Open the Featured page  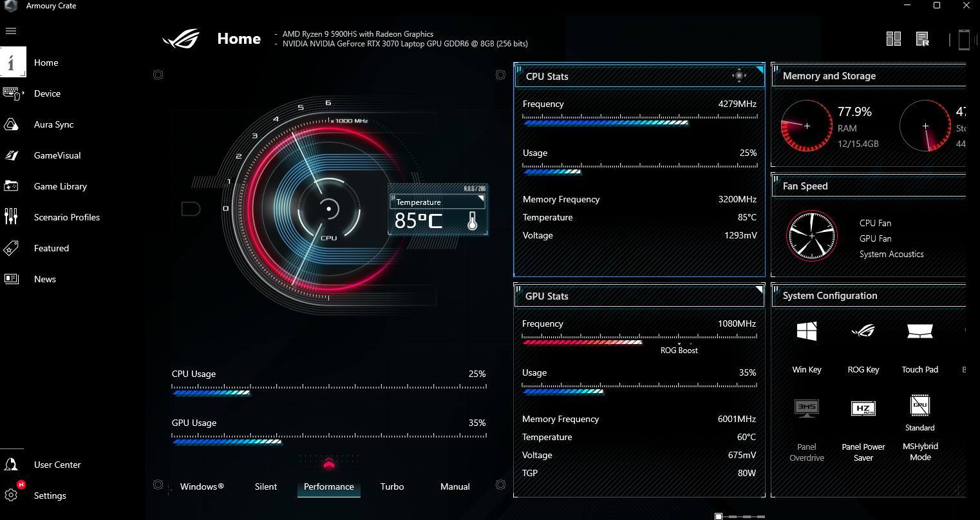[x=51, y=248]
